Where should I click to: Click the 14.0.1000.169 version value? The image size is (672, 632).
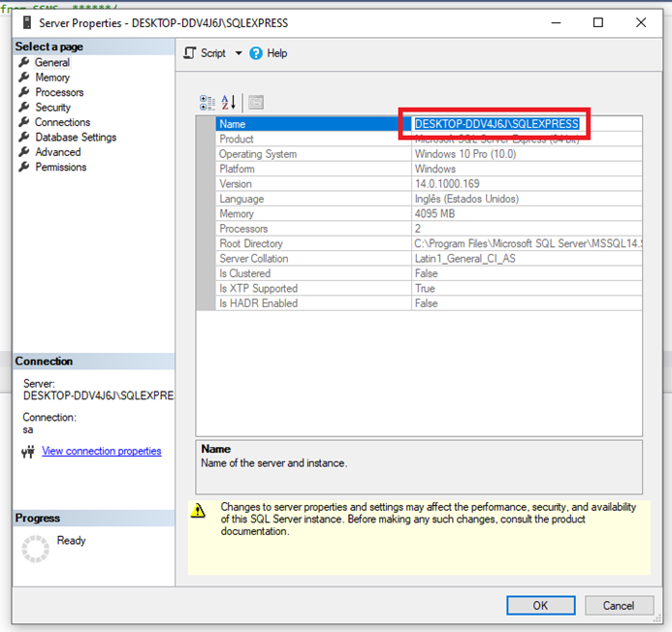[x=447, y=184]
